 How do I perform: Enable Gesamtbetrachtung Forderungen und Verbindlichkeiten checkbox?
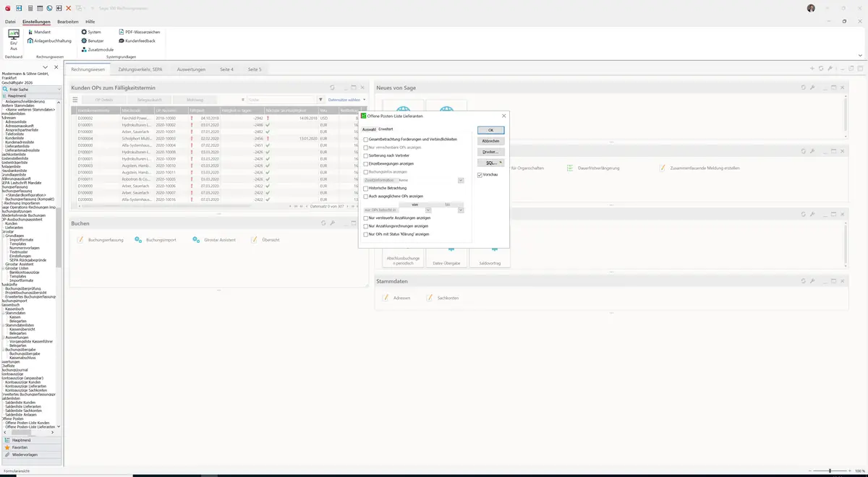[x=366, y=139]
